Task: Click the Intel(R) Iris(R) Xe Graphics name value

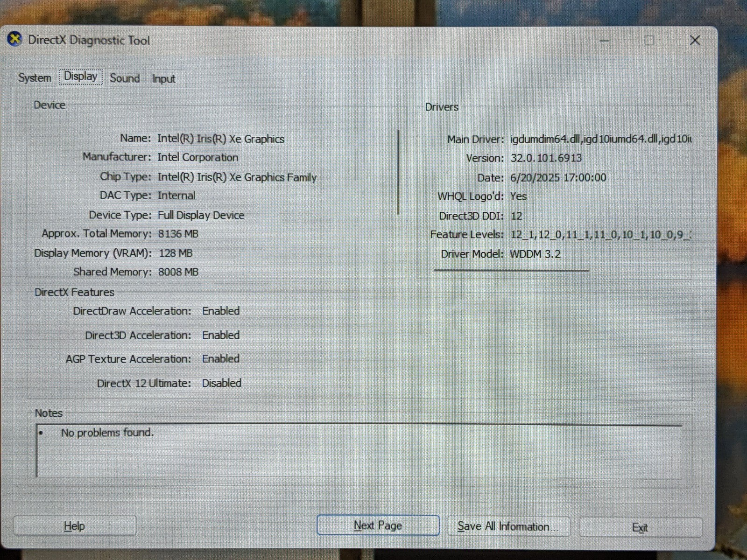Action: pyautogui.click(x=220, y=139)
